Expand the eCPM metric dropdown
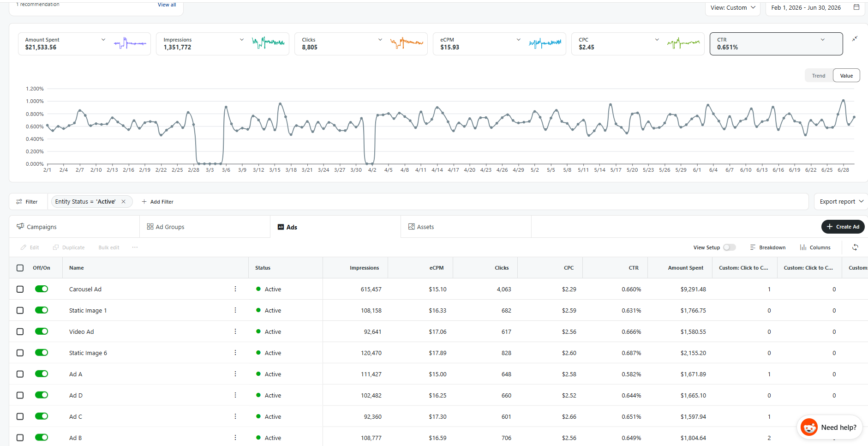Image resolution: width=868 pixels, height=446 pixels. click(x=519, y=40)
